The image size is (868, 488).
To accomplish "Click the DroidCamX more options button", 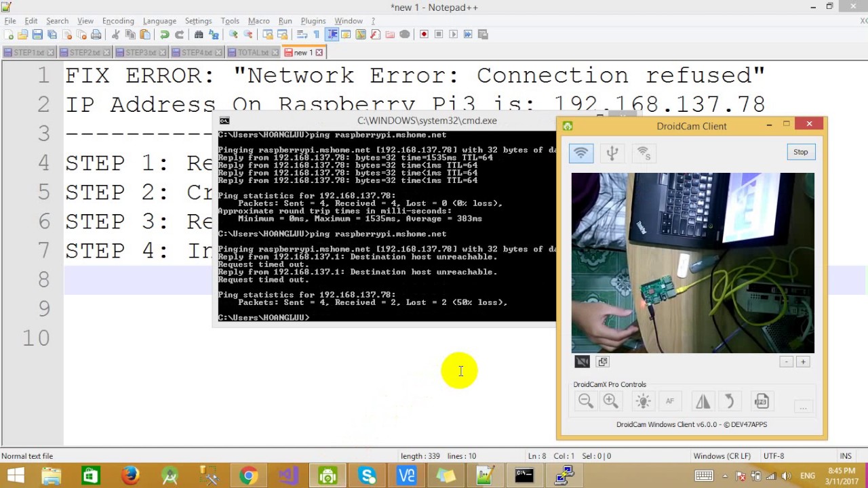I will (803, 407).
